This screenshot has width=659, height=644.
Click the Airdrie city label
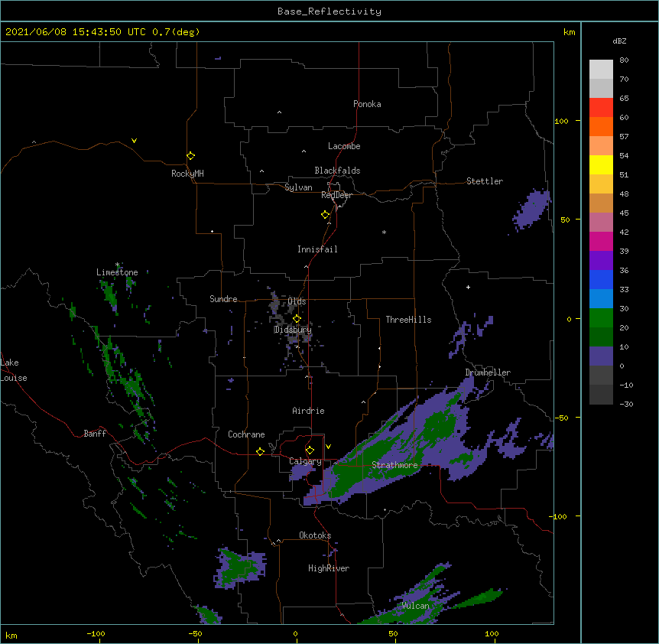(x=309, y=411)
